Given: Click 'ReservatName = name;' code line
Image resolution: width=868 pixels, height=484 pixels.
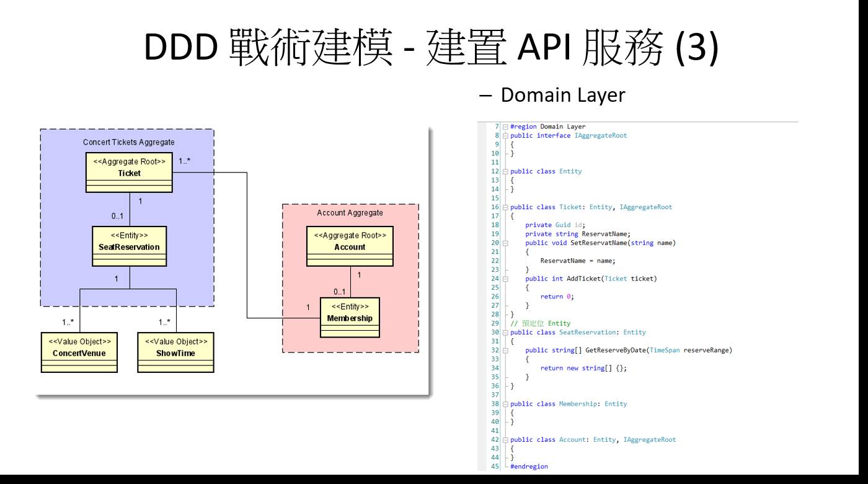Looking at the screenshot, I should point(578,261).
